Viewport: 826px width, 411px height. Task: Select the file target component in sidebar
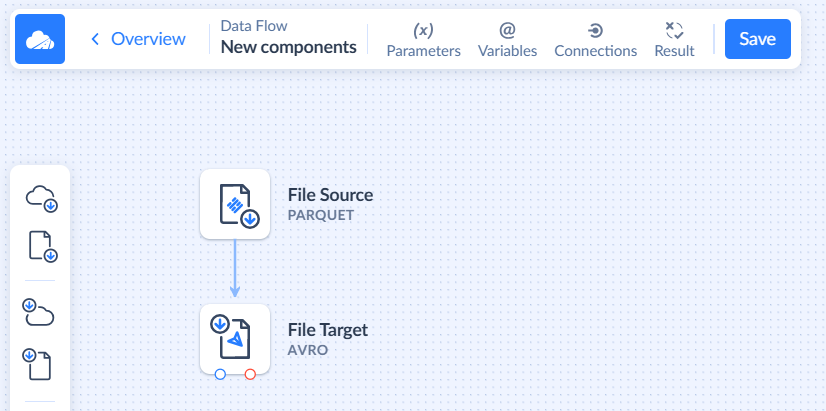click(37, 364)
